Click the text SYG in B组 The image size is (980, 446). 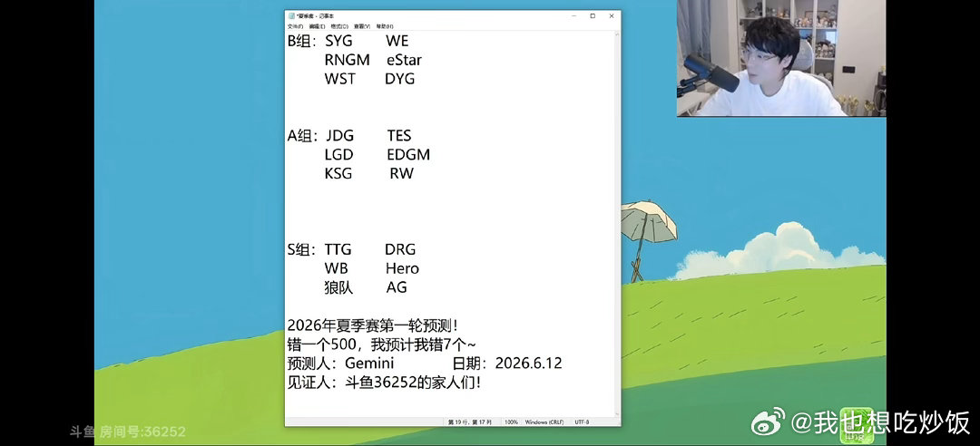point(338,41)
